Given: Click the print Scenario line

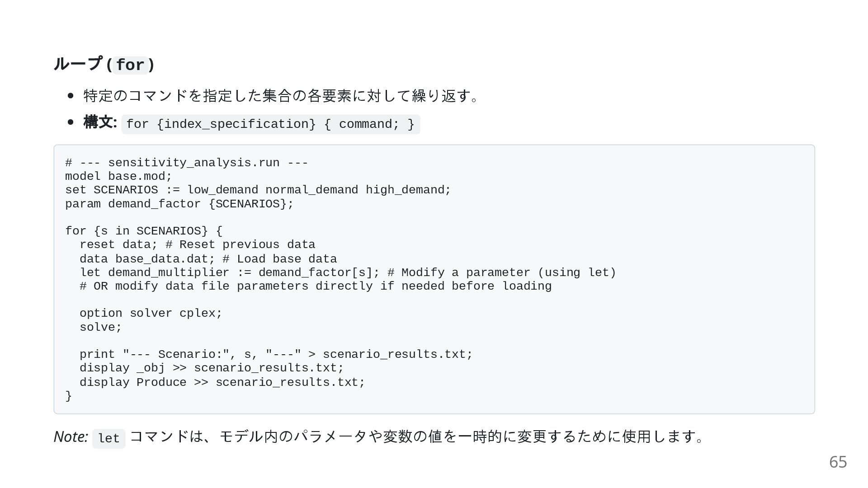Looking at the screenshot, I should point(276,354).
